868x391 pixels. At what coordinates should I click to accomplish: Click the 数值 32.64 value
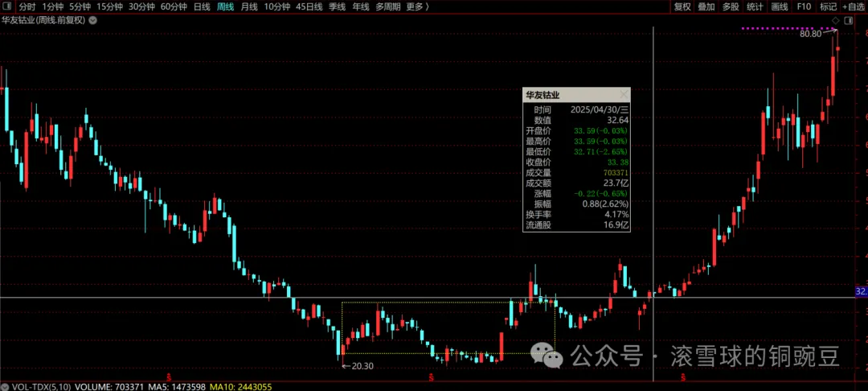[x=618, y=120]
